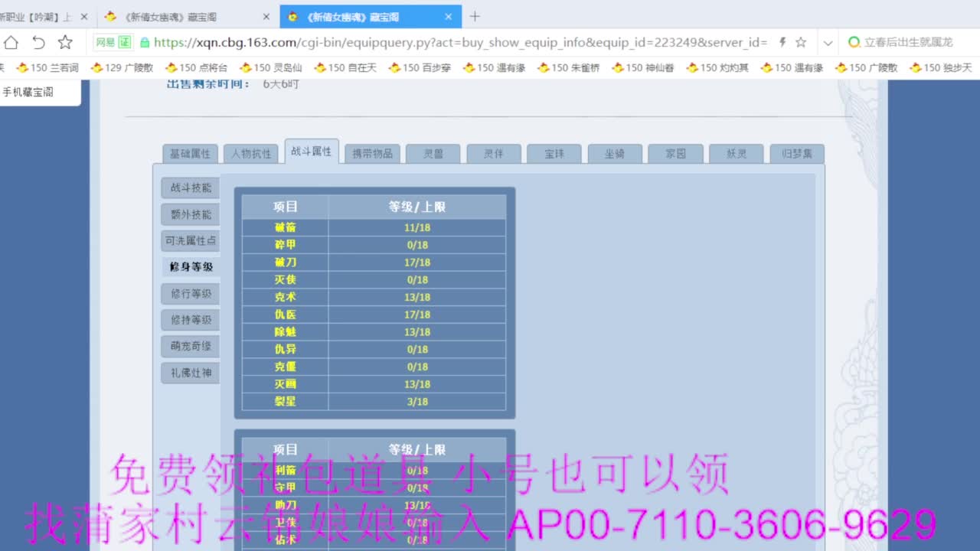
Task: View site security via the green padlock
Action: click(x=145, y=42)
